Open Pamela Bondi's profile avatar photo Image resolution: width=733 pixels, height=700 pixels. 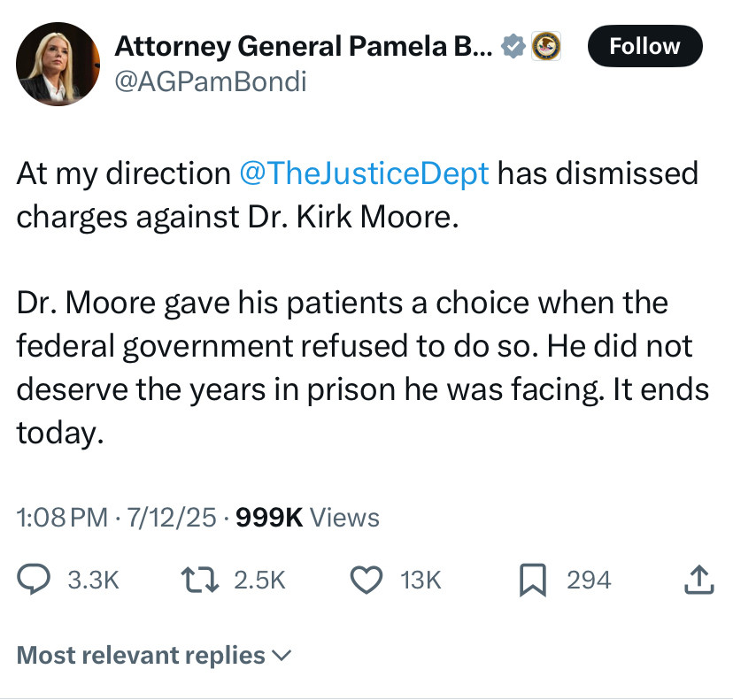tap(58, 64)
